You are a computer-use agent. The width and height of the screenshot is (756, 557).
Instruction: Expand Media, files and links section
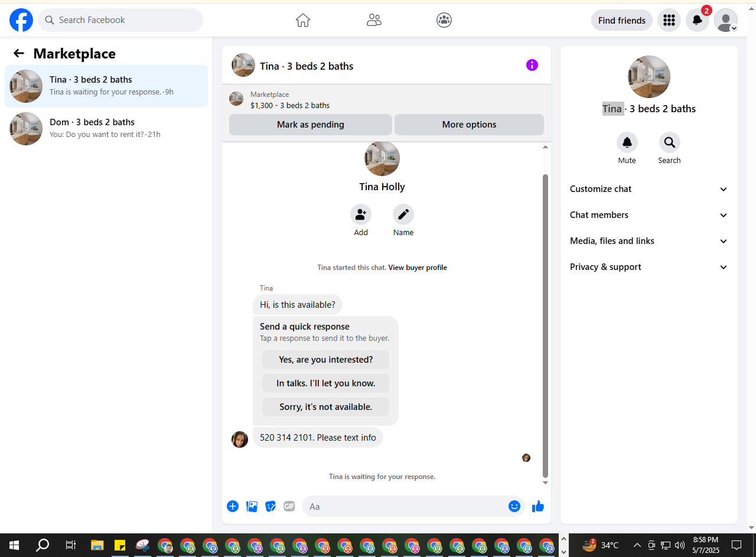[x=649, y=241]
